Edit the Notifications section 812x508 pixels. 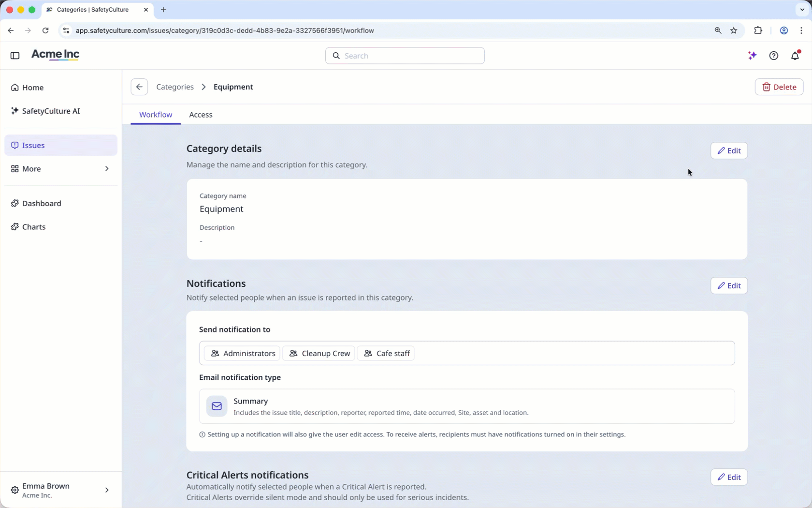729,285
